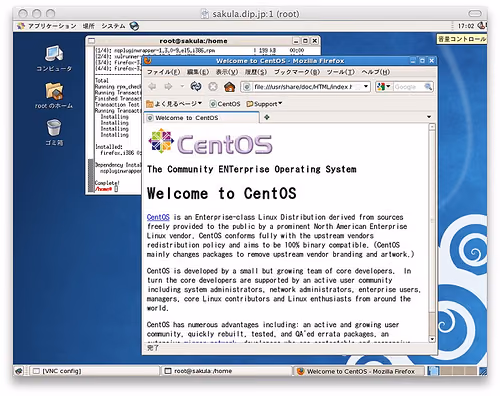Click the 完了 status bar text

(153, 348)
